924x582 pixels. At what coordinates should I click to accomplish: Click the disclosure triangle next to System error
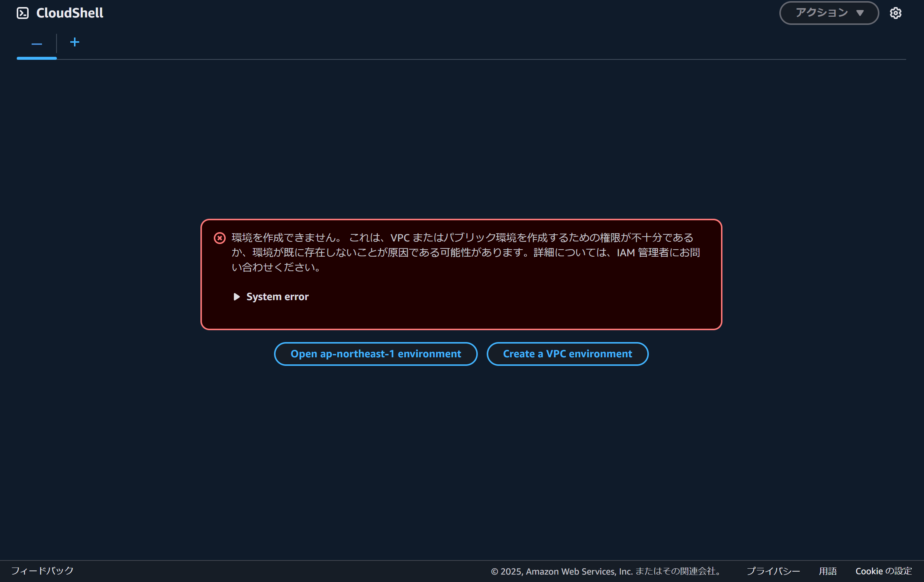click(236, 296)
